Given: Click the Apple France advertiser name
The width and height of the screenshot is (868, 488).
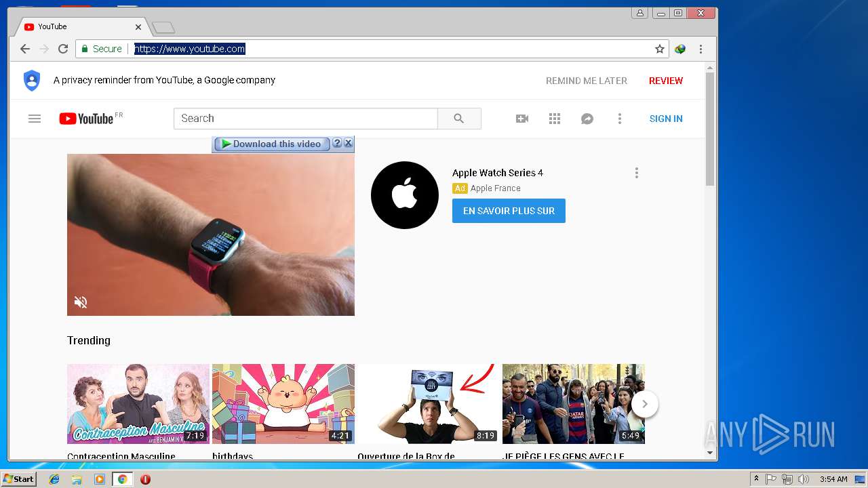Looking at the screenshot, I should pos(496,188).
